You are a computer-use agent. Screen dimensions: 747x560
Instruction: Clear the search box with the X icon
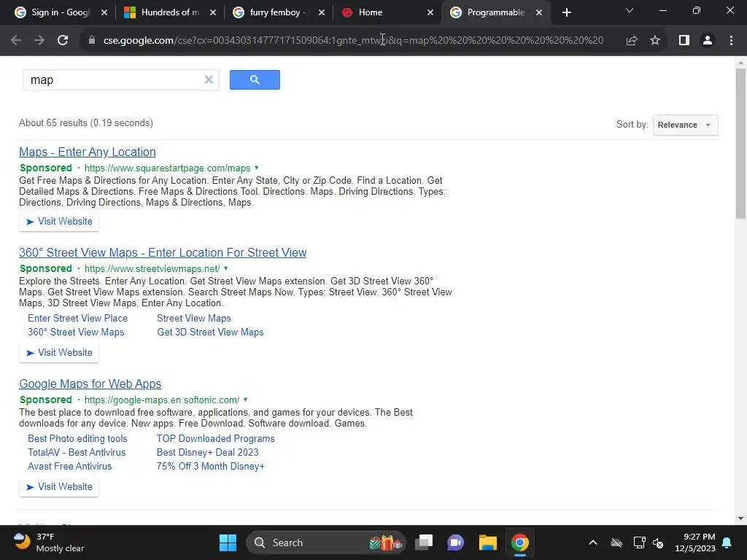click(209, 80)
